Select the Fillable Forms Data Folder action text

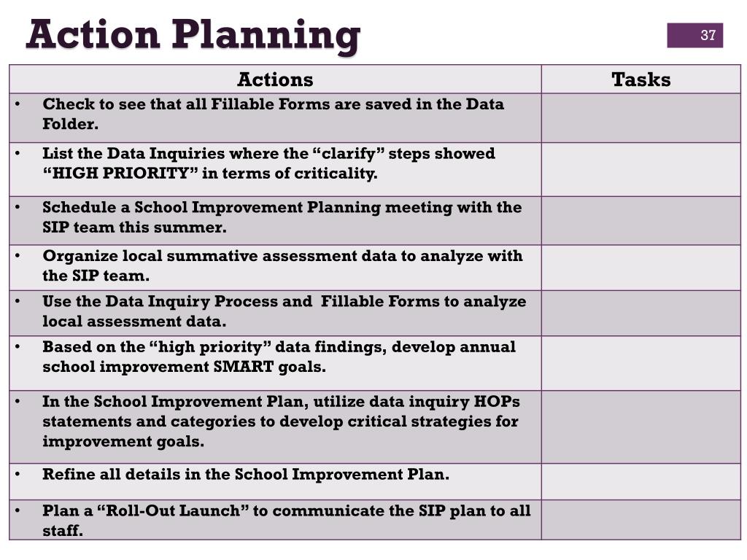(x=273, y=114)
